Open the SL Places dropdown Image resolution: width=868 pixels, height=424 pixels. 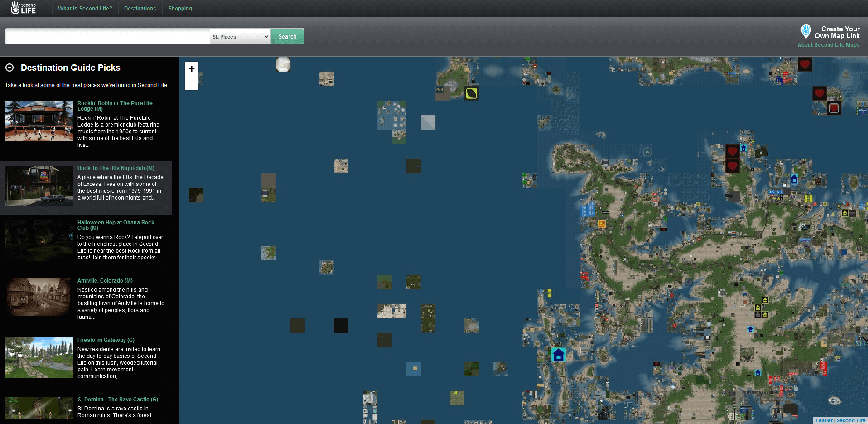click(240, 36)
